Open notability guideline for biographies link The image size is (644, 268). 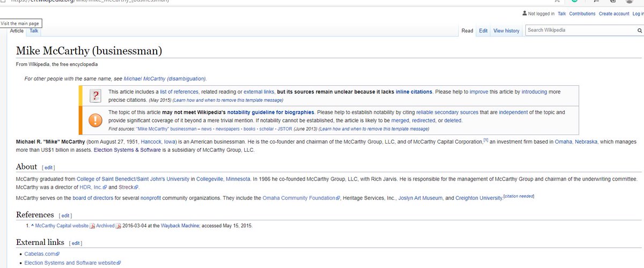tap(271, 113)
